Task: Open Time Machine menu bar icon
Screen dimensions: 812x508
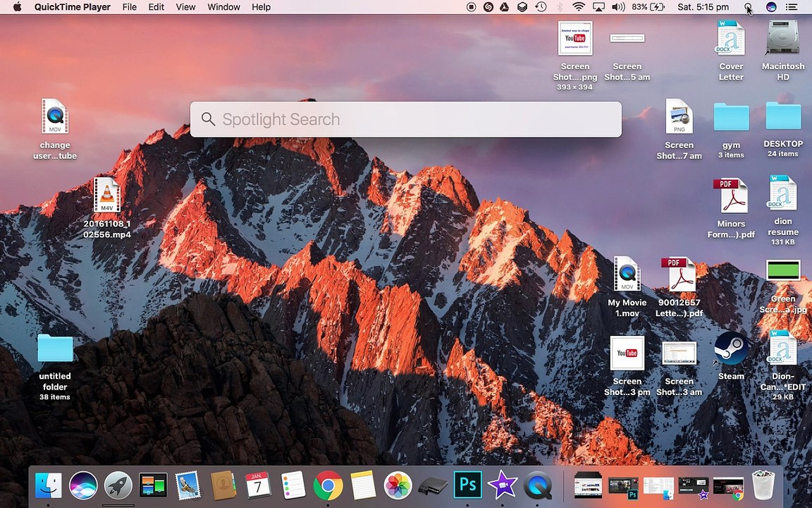Action: [541, 7]
